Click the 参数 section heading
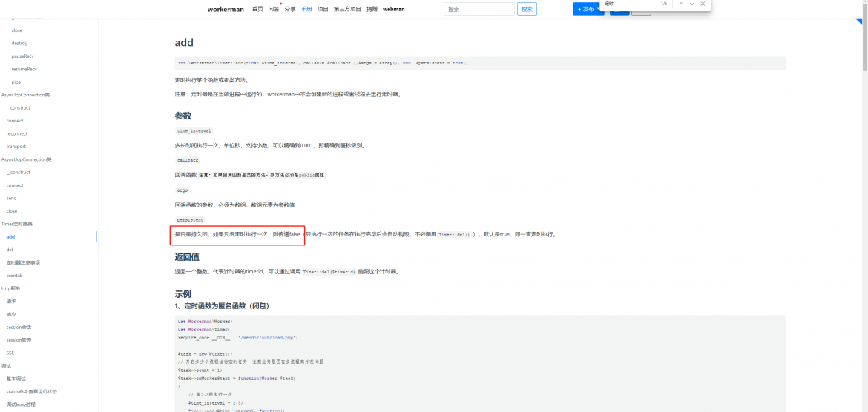Image resolution: width=868 pixels, height=412 pixels. click(183, 116)
